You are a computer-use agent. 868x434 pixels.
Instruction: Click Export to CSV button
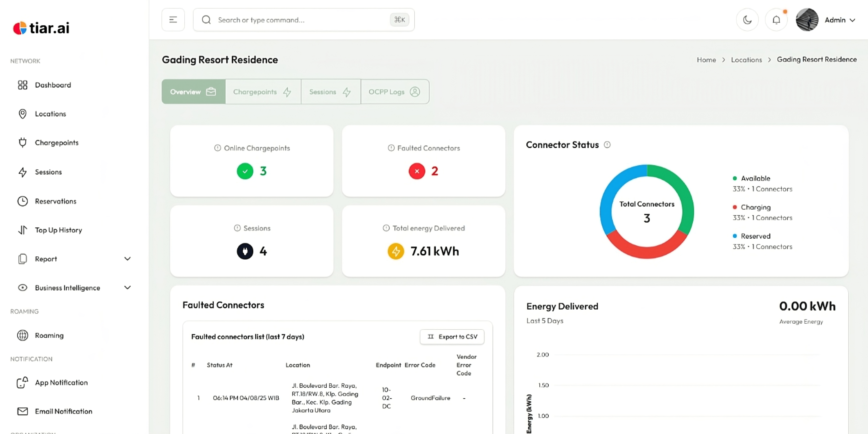pyautogui.click(x=452, y=336)
